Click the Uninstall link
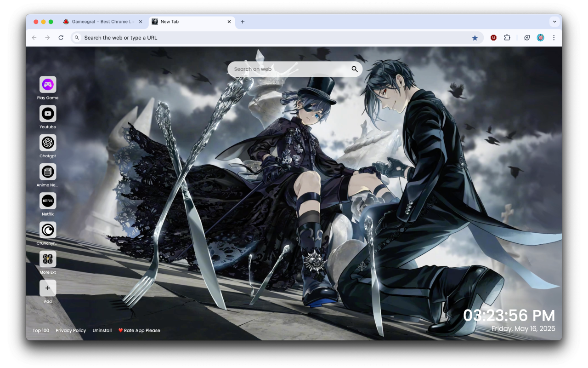588x368 pixels. 102,330
